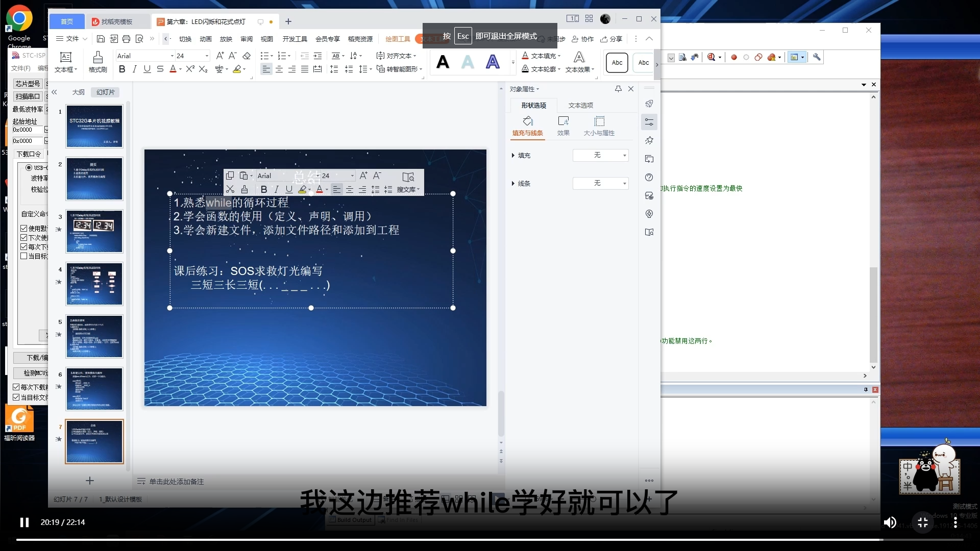Click the video progress bar
This screenshot has height=551, width=980.
[x=490, y=540]
